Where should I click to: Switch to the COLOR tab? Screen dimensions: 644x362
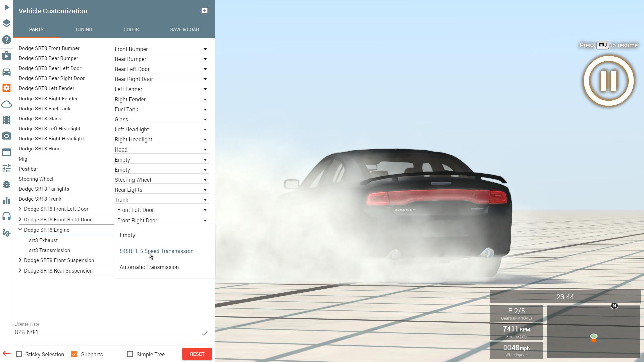click(131, 29)
